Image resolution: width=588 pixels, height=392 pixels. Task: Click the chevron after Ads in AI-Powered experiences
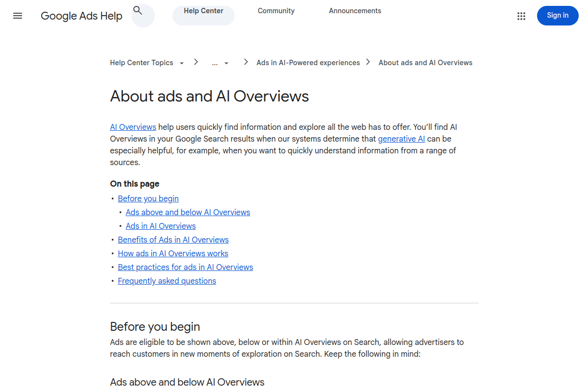[367, 62]
